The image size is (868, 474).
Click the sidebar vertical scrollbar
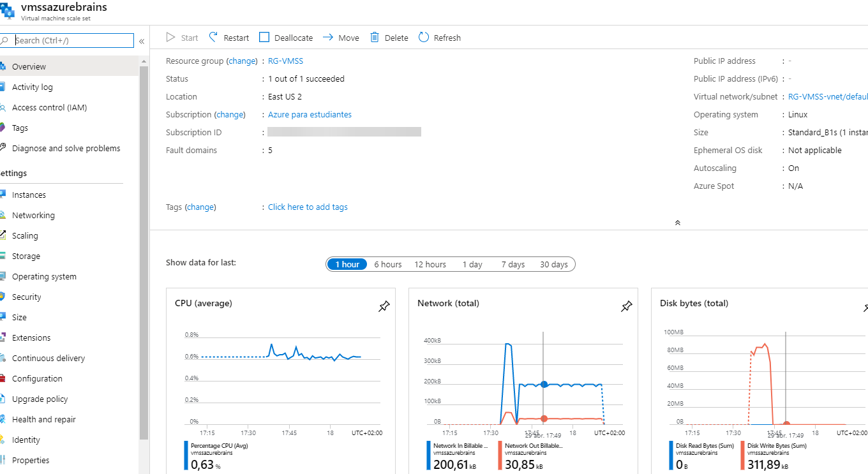pyautogui.click(x=144, y=252)
